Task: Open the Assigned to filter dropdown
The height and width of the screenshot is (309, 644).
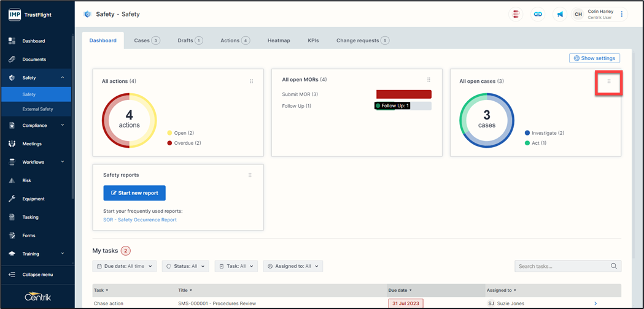Action: pos(293,266)
